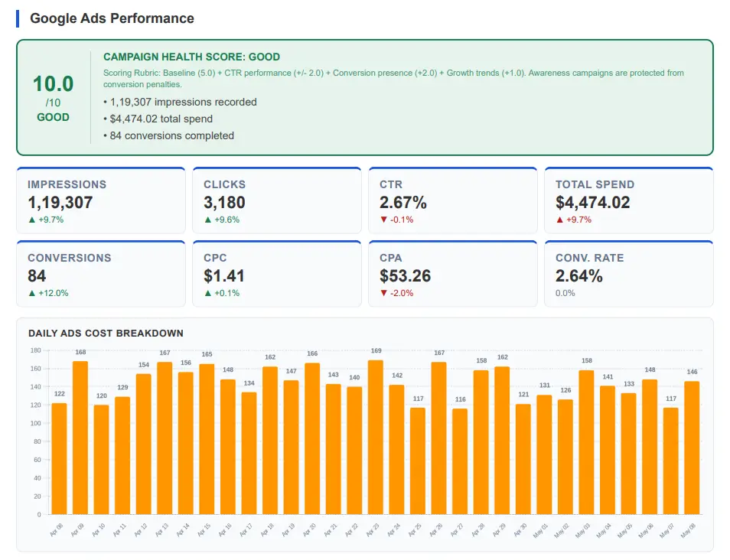Click the Conversions card value 84
The width and height of the screenshot is (730, 560).
pyautogui.click(x=37, y=276)
